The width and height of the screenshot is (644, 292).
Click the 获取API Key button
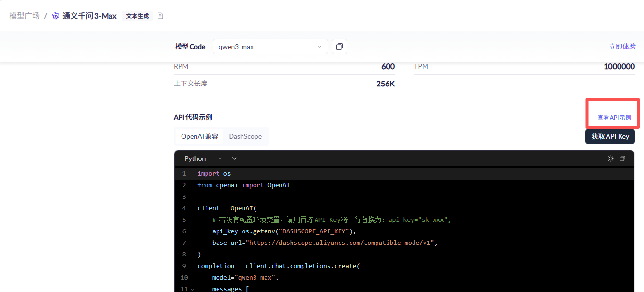coord(610,136)
